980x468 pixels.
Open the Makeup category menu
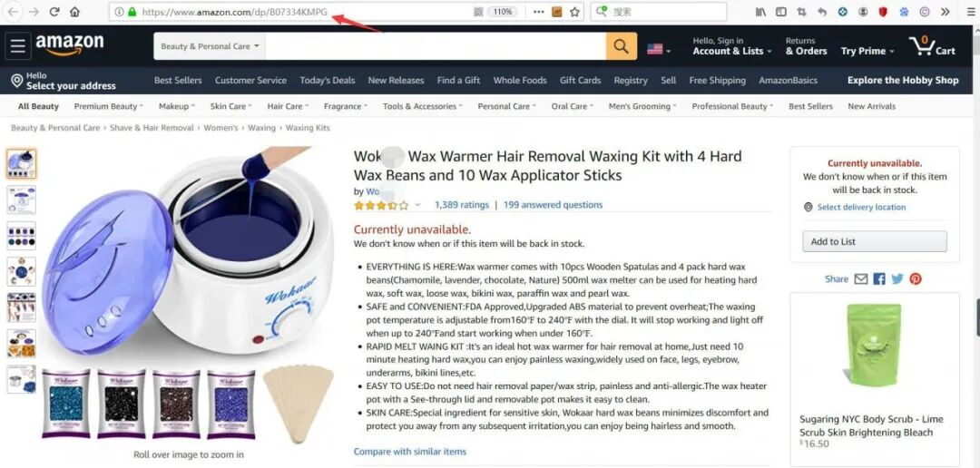177,106
